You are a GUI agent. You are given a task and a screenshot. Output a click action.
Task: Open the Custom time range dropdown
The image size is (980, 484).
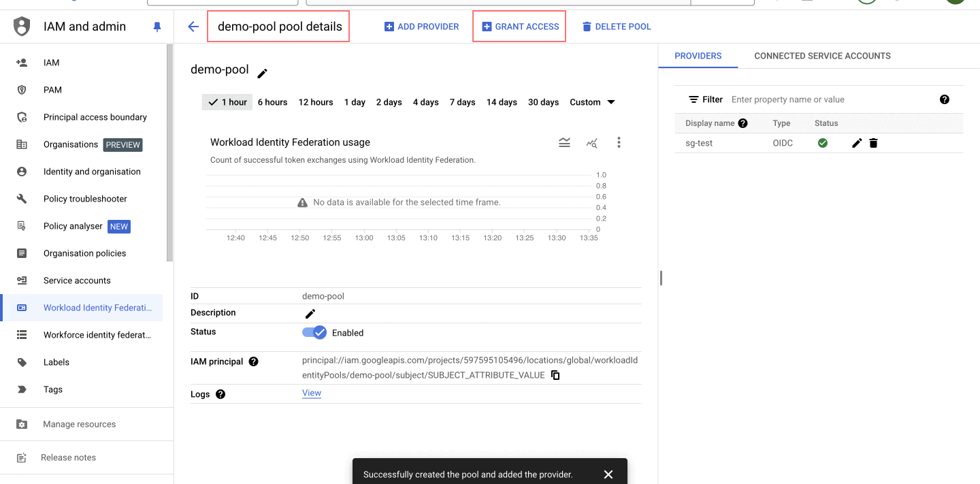[592, 102]
